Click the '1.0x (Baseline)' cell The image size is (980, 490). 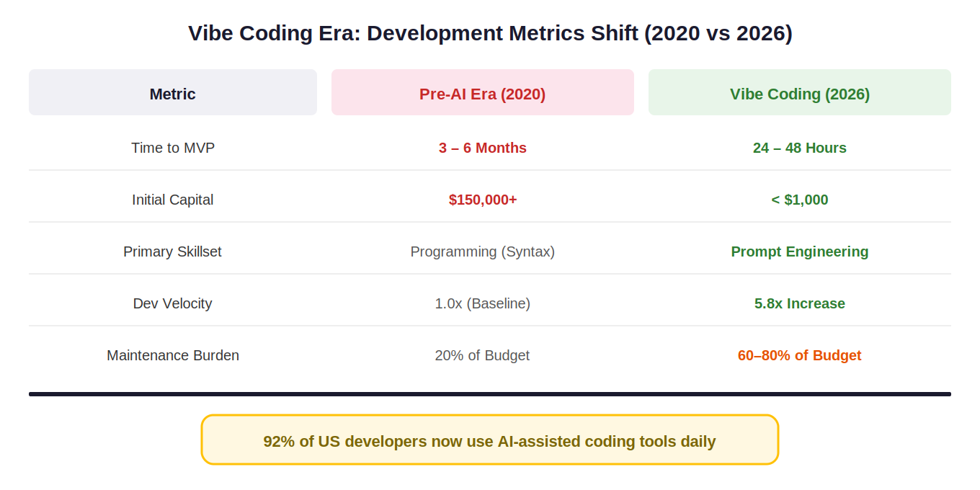click(x=482, y=303)
